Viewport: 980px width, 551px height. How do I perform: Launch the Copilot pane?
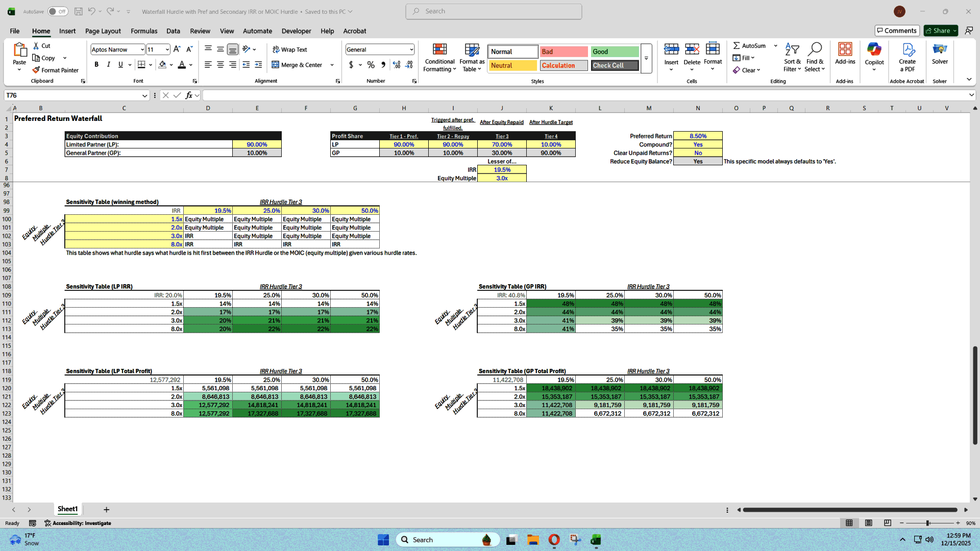coord(874,56)
